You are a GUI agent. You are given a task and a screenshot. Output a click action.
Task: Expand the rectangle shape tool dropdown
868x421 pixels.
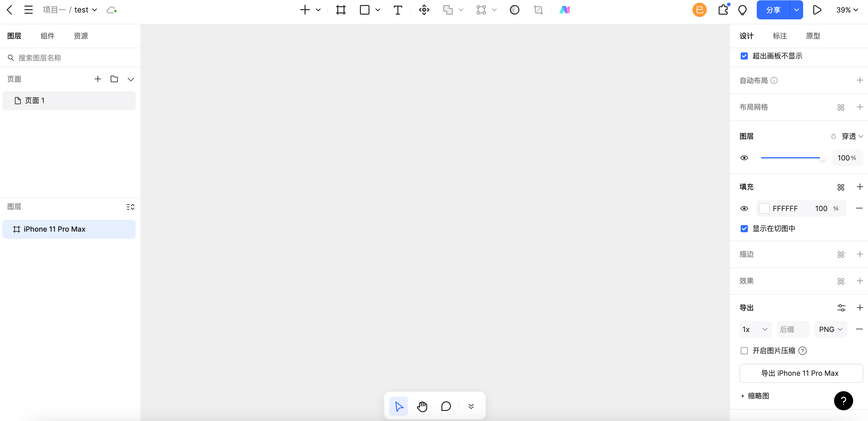tap(377, 10)
